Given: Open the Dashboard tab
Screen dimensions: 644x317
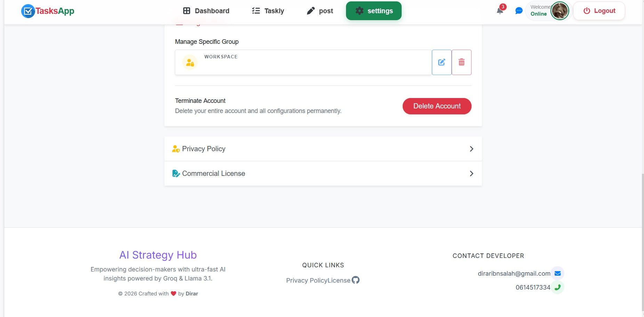Looking at the screenshot, I should point(206,11).
